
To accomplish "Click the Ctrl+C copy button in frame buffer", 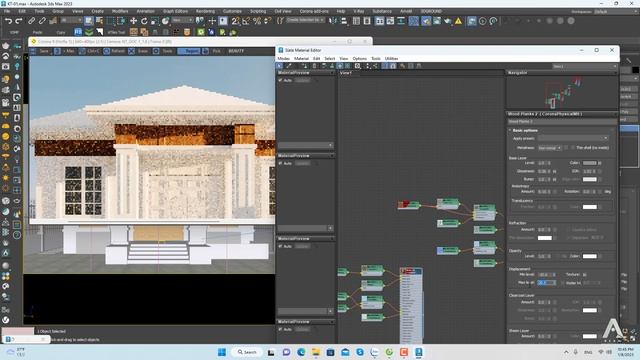I will [x=89, y=51].
